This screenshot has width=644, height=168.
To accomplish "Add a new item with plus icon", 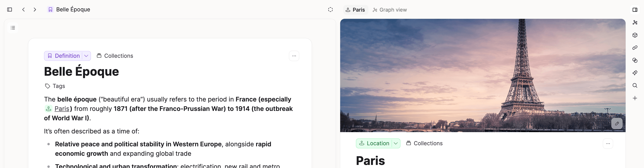I will pos(635,98).
